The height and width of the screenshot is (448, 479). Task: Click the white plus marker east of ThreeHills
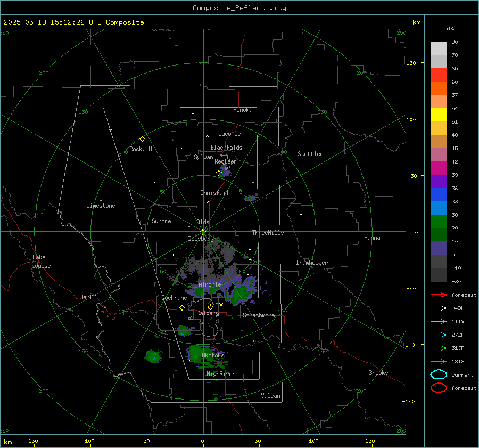(301, 214)
